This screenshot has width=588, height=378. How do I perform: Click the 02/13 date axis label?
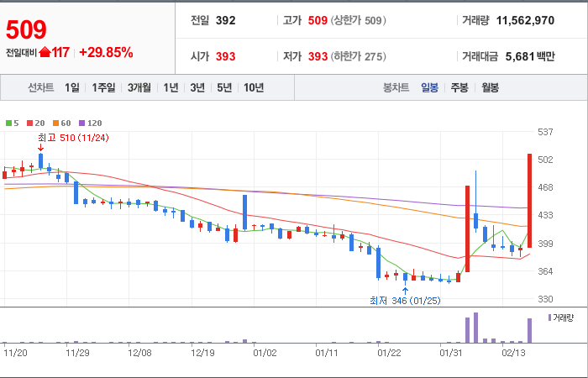coord(514,354)
